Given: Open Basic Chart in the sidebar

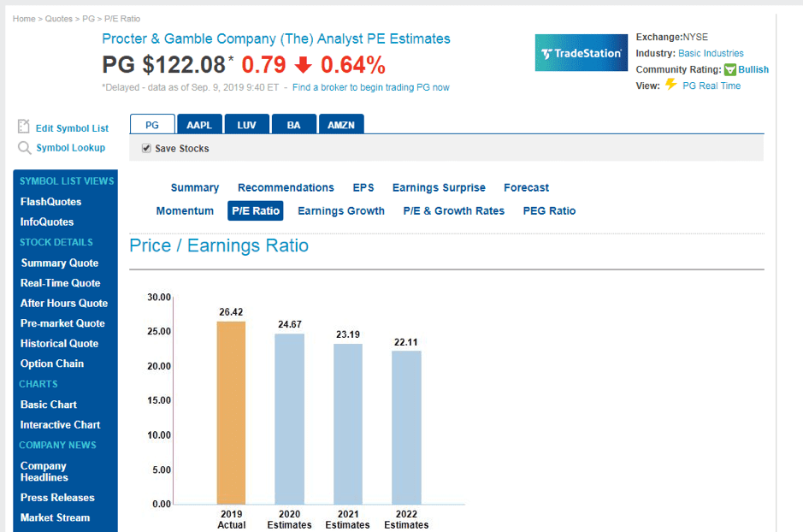Looking at the screenshot, I should (49, 405).
